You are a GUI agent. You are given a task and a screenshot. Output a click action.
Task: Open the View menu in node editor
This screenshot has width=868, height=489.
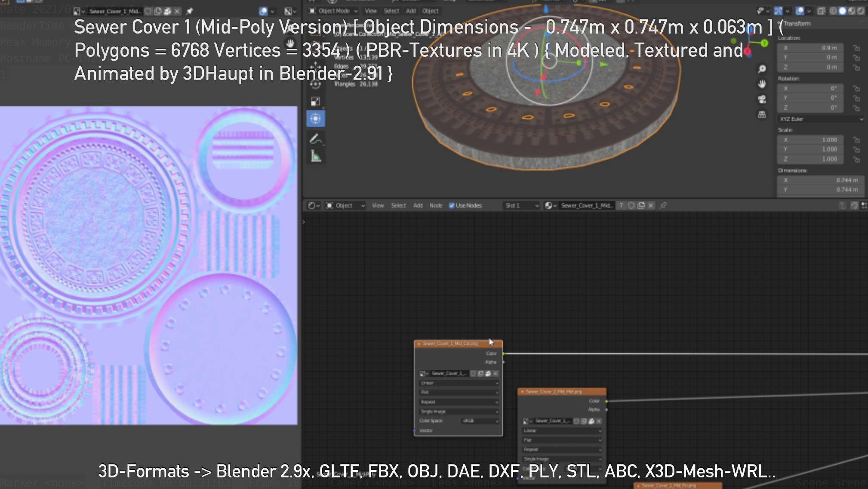378,206
